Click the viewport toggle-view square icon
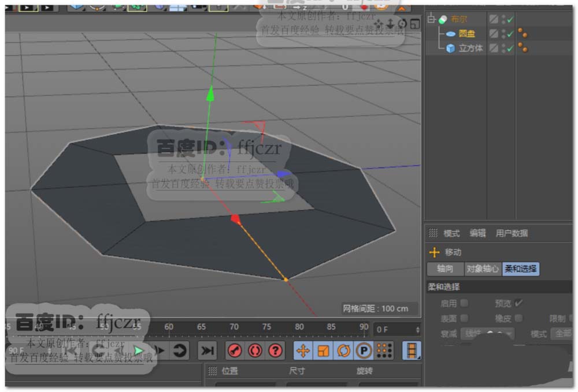 tap(415, 24)
